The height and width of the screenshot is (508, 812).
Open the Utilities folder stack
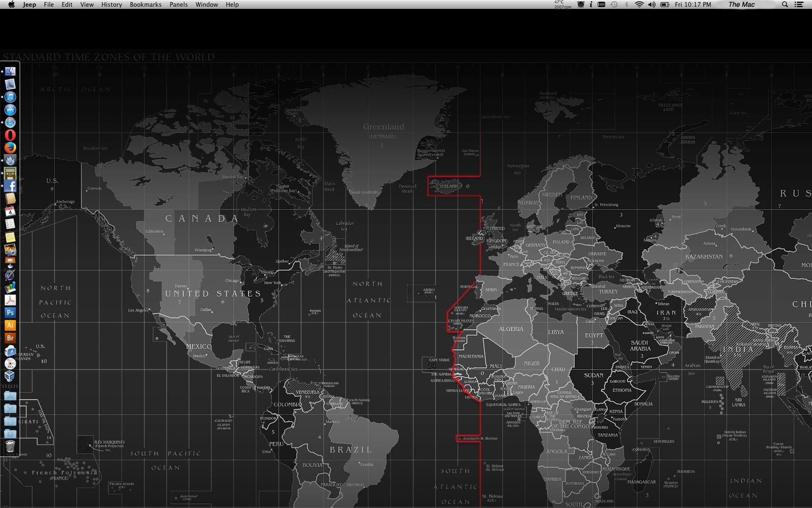(x=10, y=409)
